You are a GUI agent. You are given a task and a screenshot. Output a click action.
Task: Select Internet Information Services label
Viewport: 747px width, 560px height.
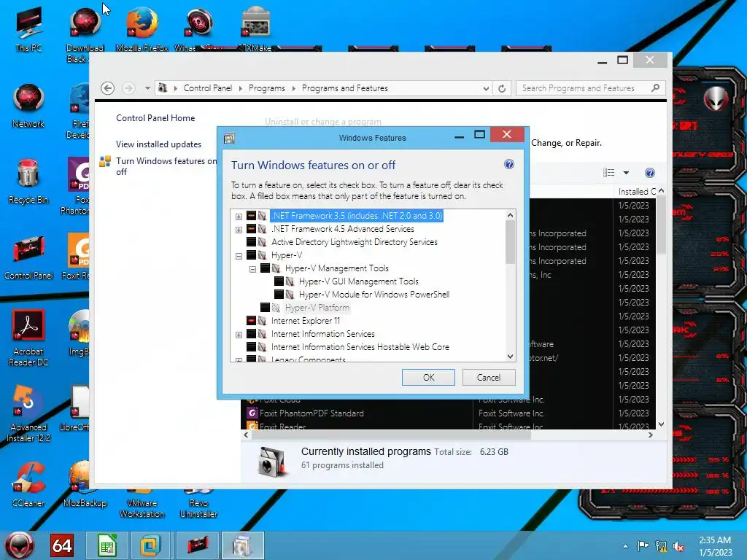click(323, 334)
